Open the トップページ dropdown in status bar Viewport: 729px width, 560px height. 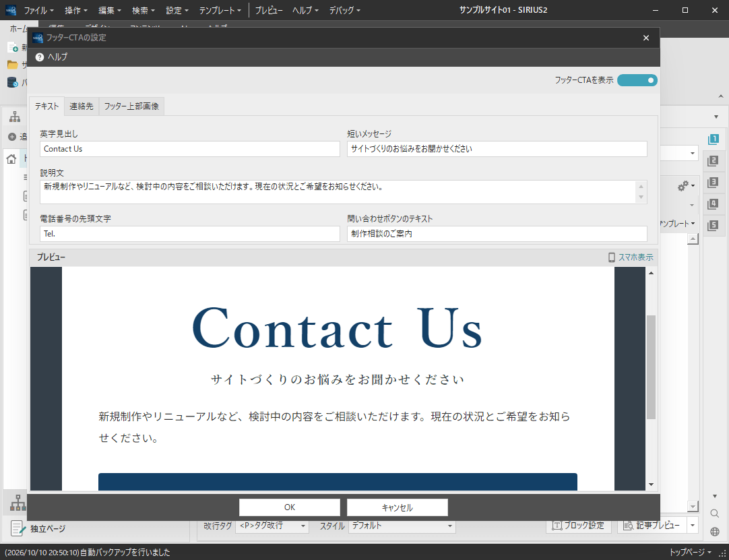coord(690,553)
